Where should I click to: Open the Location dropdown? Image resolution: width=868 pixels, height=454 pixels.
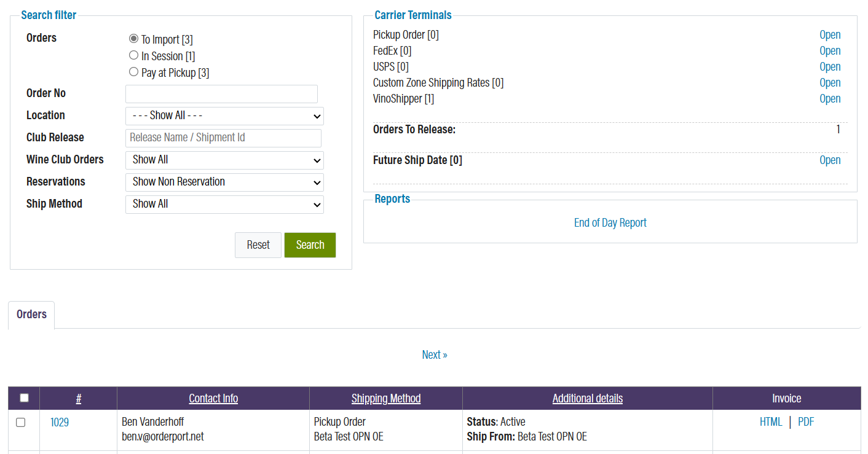pos(224,116)
